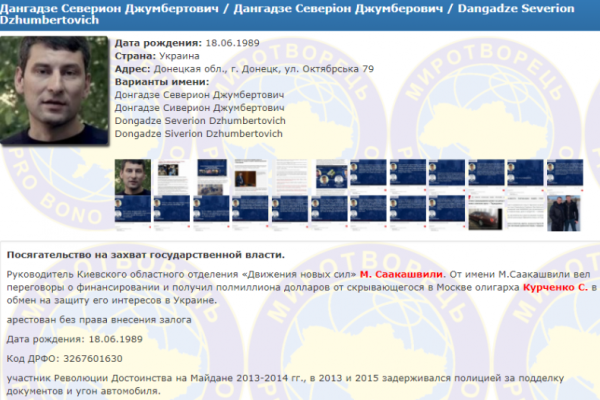Open the blue slide thumbnail with circular photos
600x400 pixels.
pyautogui.click(x=330, y=177)
